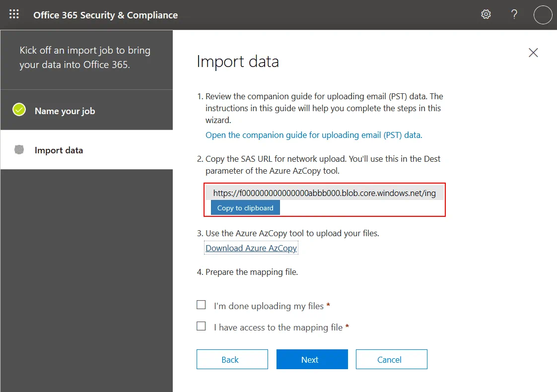The width and height of the screenshot is (557, 392).
Task: Click the green checkmark beside Name your job
Action: (x=19, y=110)
